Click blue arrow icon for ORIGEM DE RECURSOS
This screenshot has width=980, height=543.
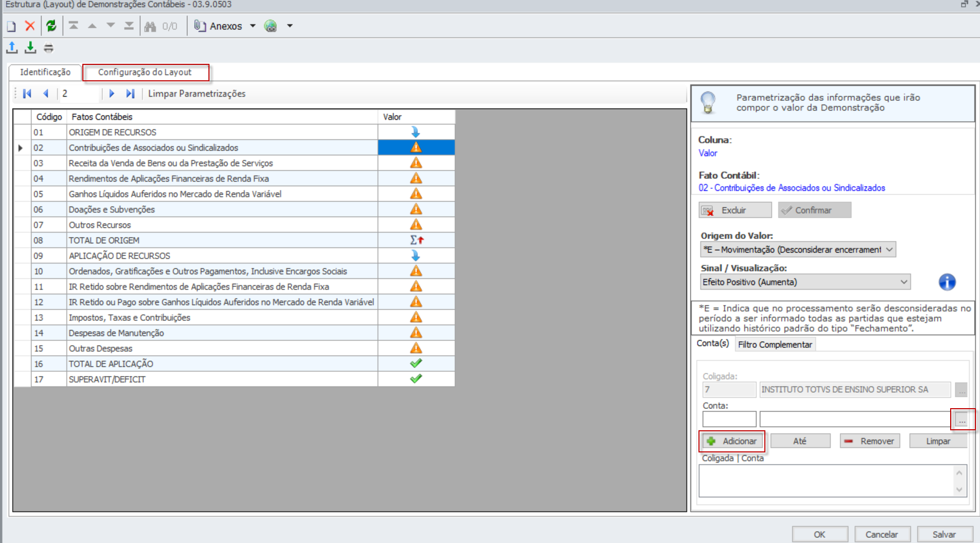(416, 132)
